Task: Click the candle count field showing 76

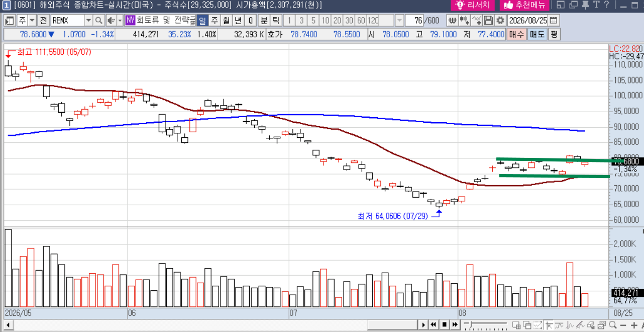Action: [x=414, y=21]
